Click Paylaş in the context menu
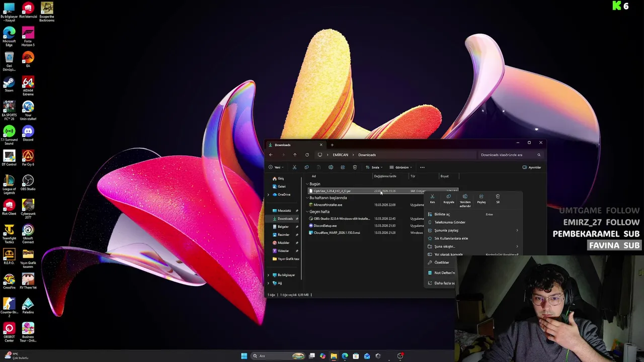644x362 pixels. pyautogui.click(x=481, y=199)
